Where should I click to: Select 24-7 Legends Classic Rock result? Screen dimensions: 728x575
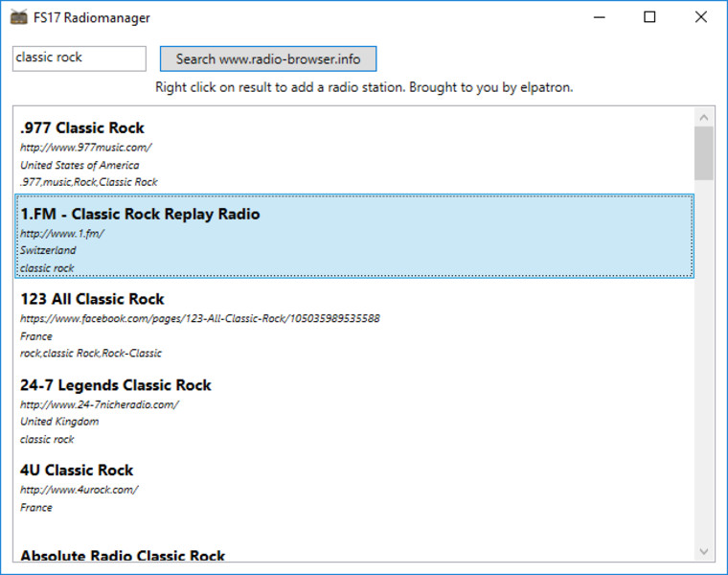(116, 385)
